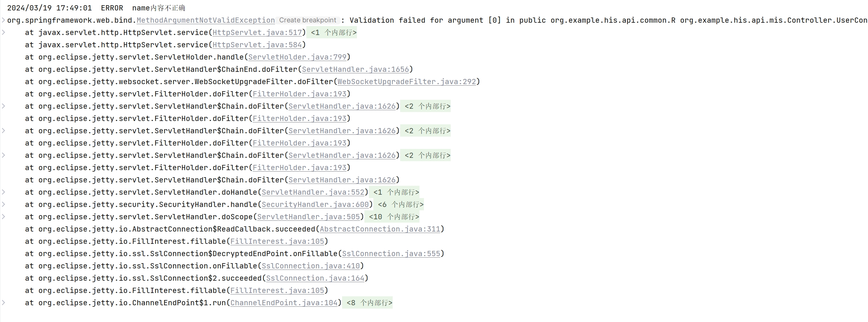Toggle fold arrow beside the SecurityHandler.handle line
The width and height of the screenshot is (868, 322).
3,204
